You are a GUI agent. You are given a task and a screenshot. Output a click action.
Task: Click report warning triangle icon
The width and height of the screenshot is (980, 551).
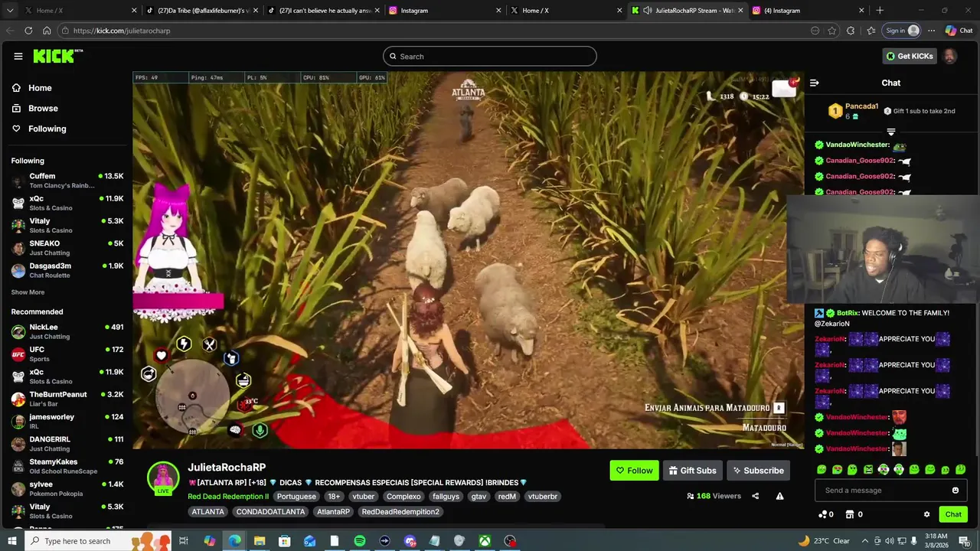point(779,496)
